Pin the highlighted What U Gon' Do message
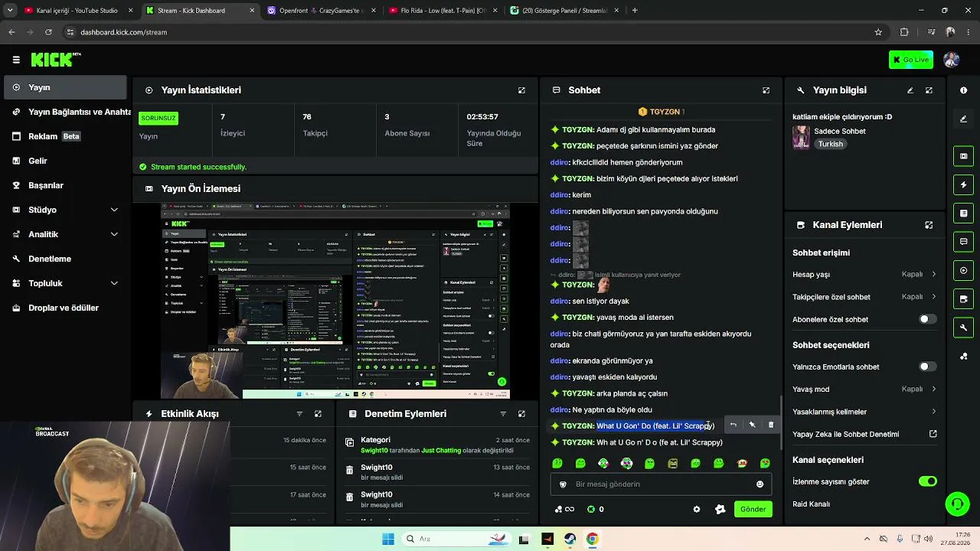The height and width of the screenshot is (551, 980). tap(752, 425)
